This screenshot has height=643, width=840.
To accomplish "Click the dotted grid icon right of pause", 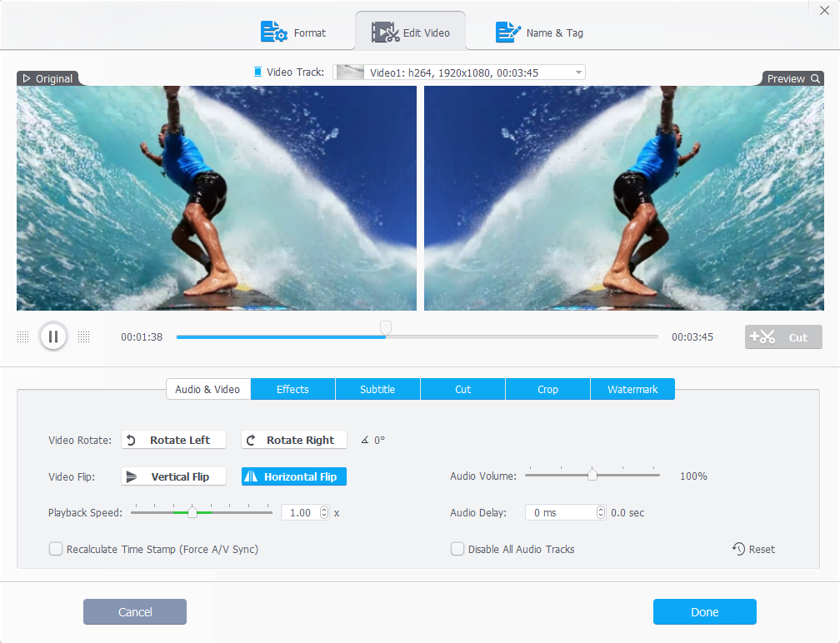I will tap(83, 336).
